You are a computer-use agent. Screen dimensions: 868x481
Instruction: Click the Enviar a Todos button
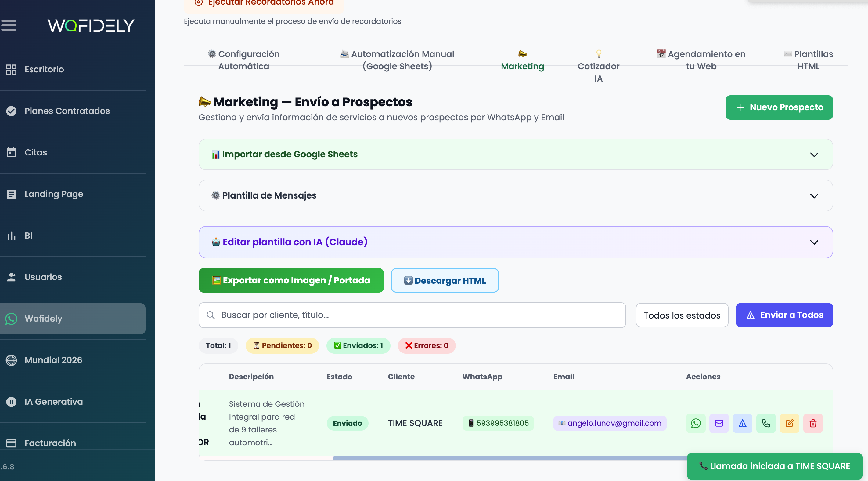(784, 315)
